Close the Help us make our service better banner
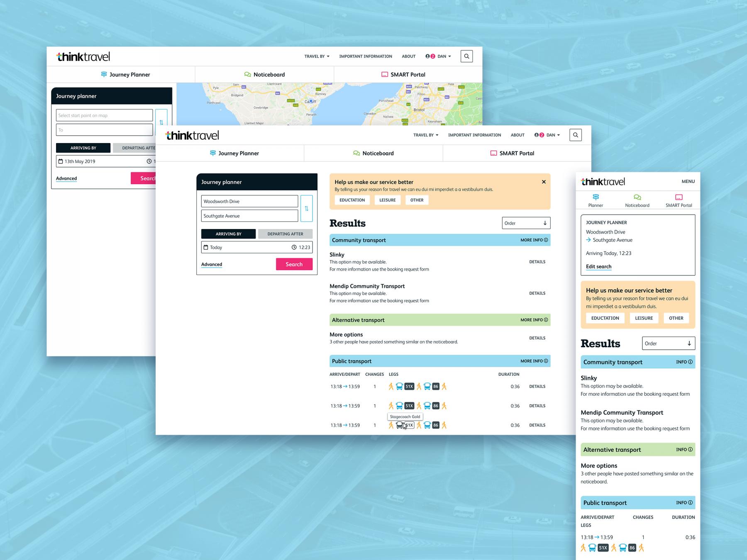Screen dimensions: 747x560 pyautogui.click(x=544, y=182)
